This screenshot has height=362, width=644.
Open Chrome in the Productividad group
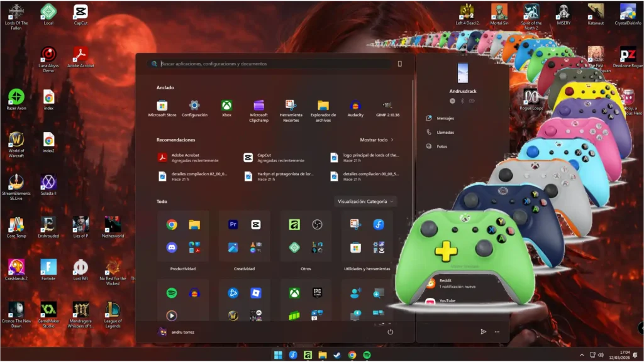click(172, 224)
